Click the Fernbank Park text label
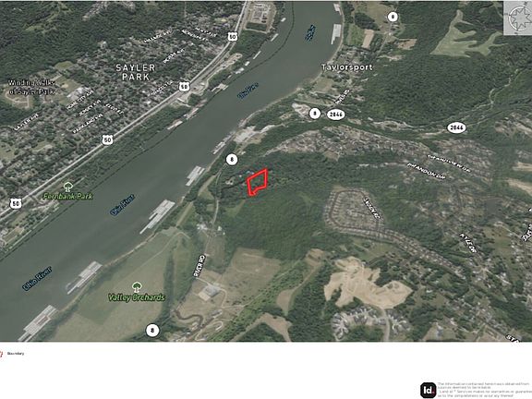The width and height of the screenshot is (532, 399). pos(67,196)
